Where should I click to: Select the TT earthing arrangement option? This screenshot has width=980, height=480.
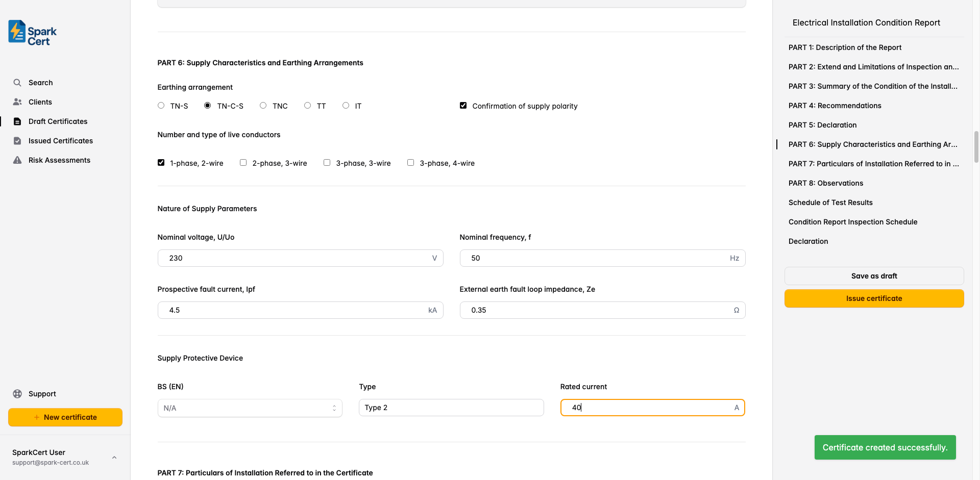(x=308, y=106)
